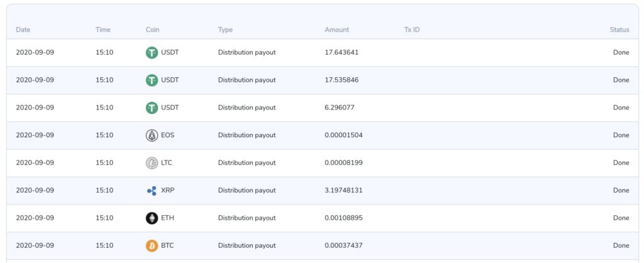Select the orange BTC Bitcoin icon
Viewport: 644px width, 263px height.
tap(152, 245)
